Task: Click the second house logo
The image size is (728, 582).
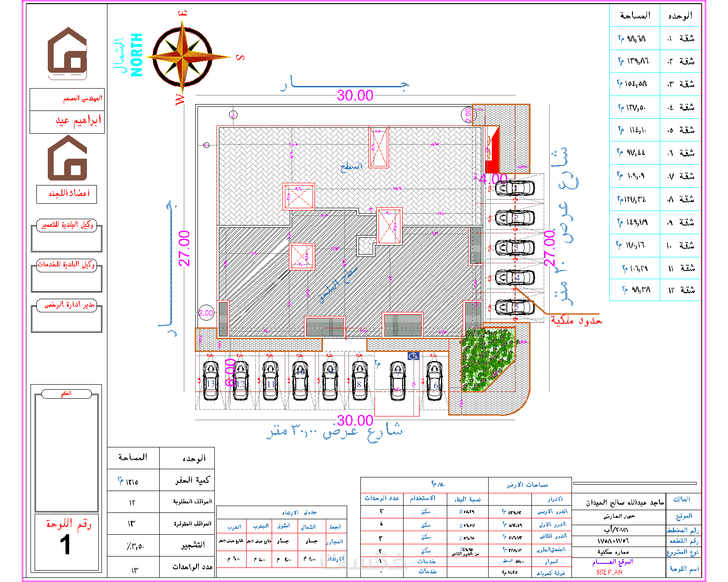Action: click(x=67, y=157)
